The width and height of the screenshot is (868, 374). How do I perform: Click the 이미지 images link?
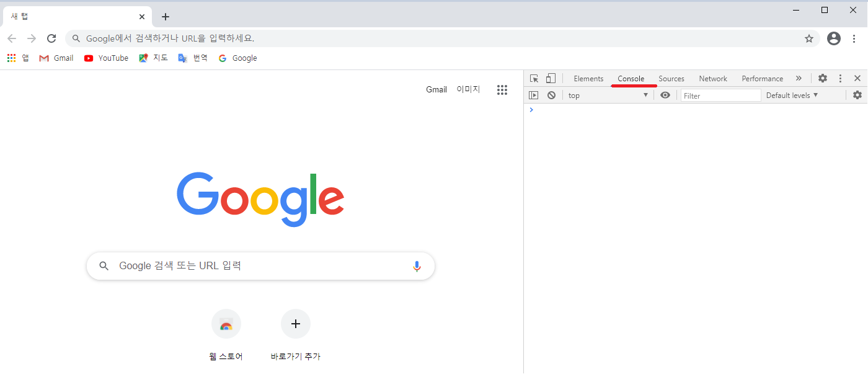468,89
